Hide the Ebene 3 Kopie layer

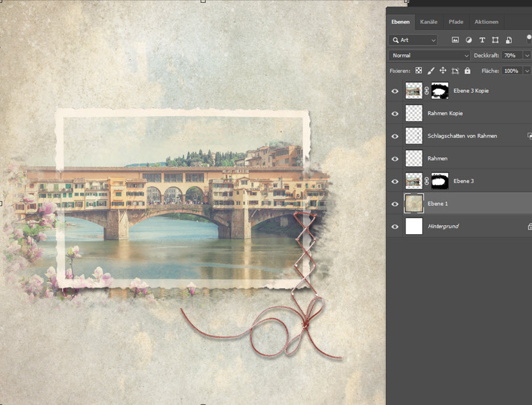tap(395, 91)
